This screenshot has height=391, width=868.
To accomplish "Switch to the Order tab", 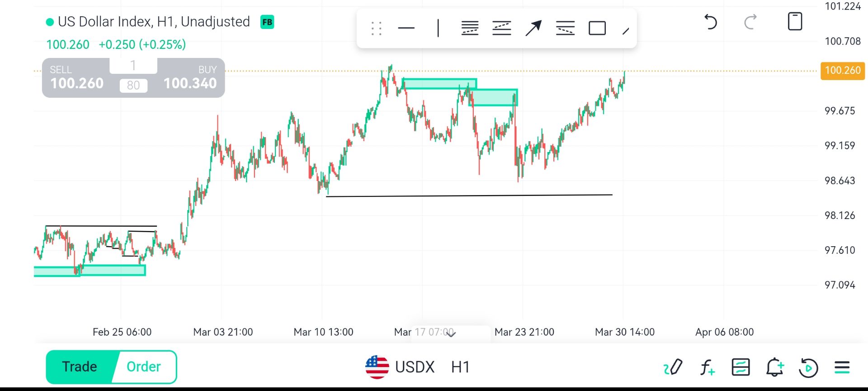I will pyautogui.click(x=144, y=367).
